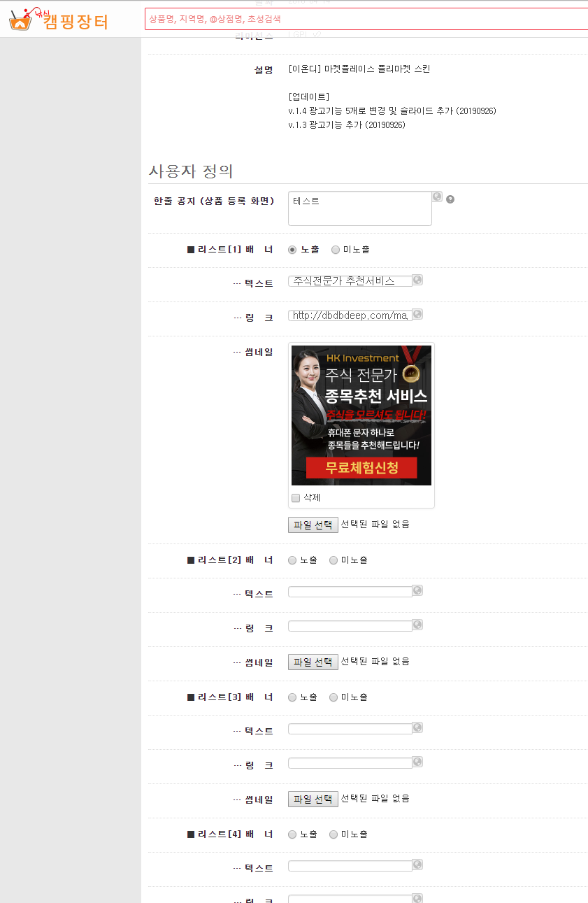
Task: Click the 한줄 공지 textarea containing 테스트
Action: (359, 208)
